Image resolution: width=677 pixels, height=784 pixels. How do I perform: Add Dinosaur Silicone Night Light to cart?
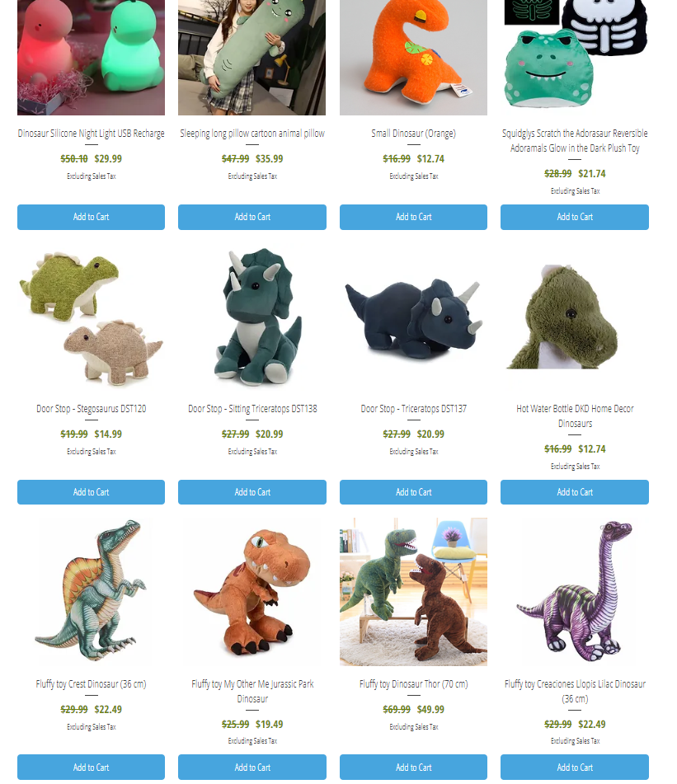point(91,217)
